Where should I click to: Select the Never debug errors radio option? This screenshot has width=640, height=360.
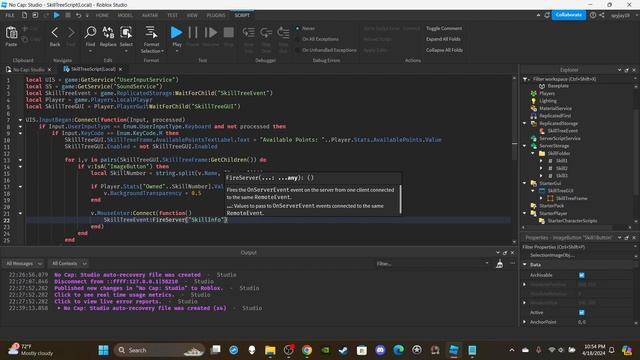pyautogui.click(x=298, y=28)
